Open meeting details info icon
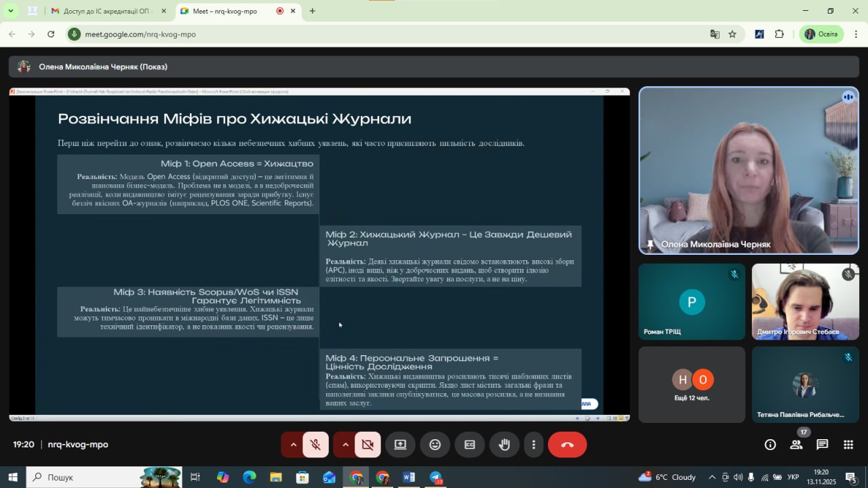Viewport: 868px width, 488px height. click(770, 445)
